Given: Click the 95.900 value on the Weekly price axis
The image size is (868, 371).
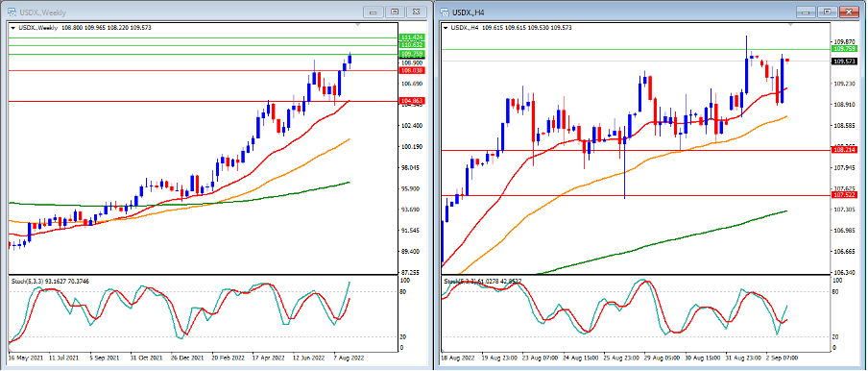Looking at the screenshot, I should (411, 188).
